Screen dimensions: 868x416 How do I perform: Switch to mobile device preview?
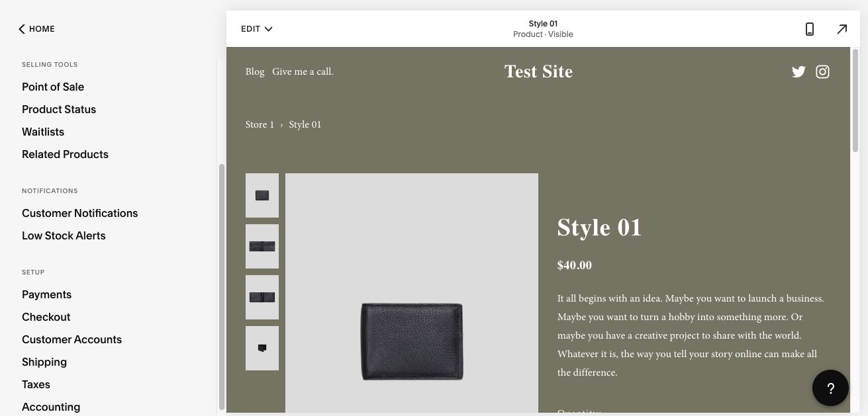809,29
